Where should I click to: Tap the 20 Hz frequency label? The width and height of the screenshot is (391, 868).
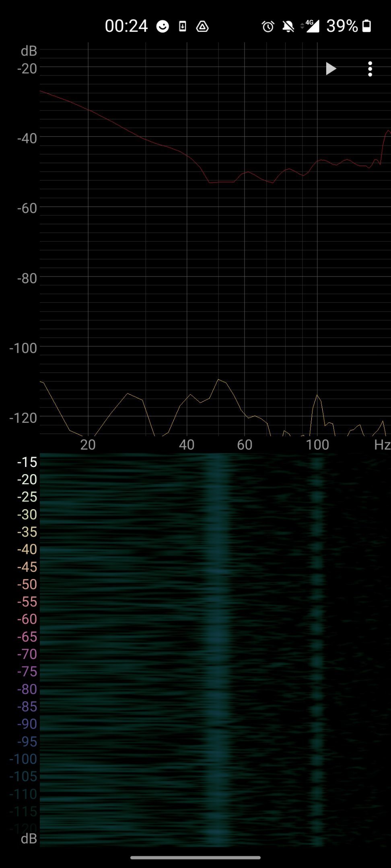tap(88, 445)
